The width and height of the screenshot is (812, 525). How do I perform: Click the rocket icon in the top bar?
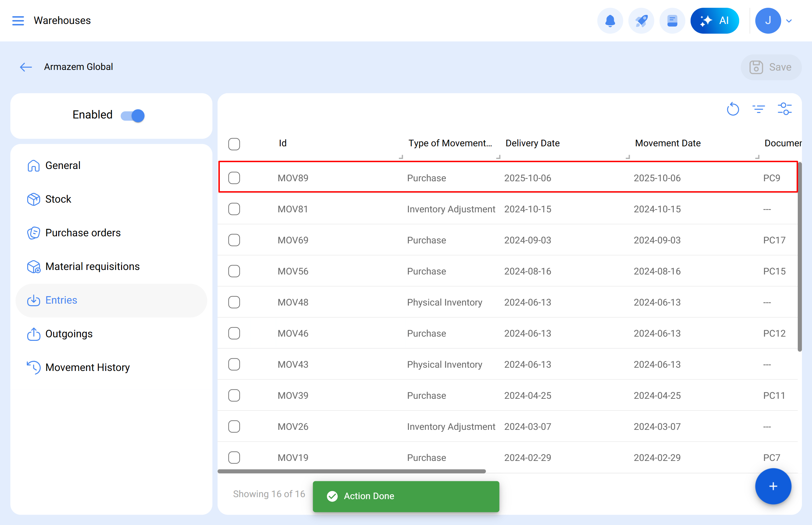click(x=641, y=20)
